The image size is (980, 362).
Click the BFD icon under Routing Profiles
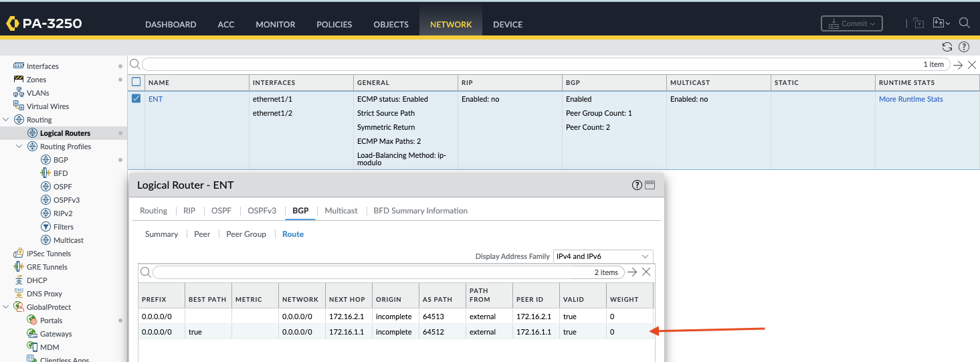pyautogui.click(x=45, y=173)
